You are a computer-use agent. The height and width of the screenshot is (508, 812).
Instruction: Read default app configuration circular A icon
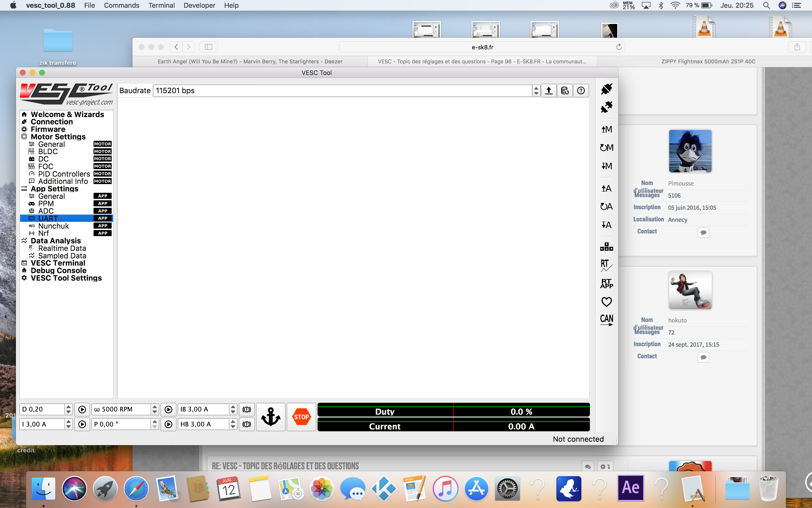(606, 207)
